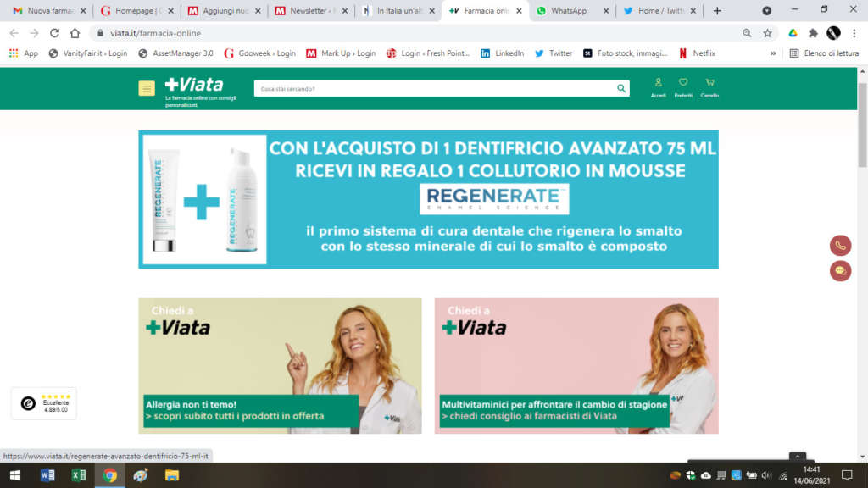Open the zoom magnifier in address bar
Image resolution: width=868 pixels, height=488 pixels.
747,33
